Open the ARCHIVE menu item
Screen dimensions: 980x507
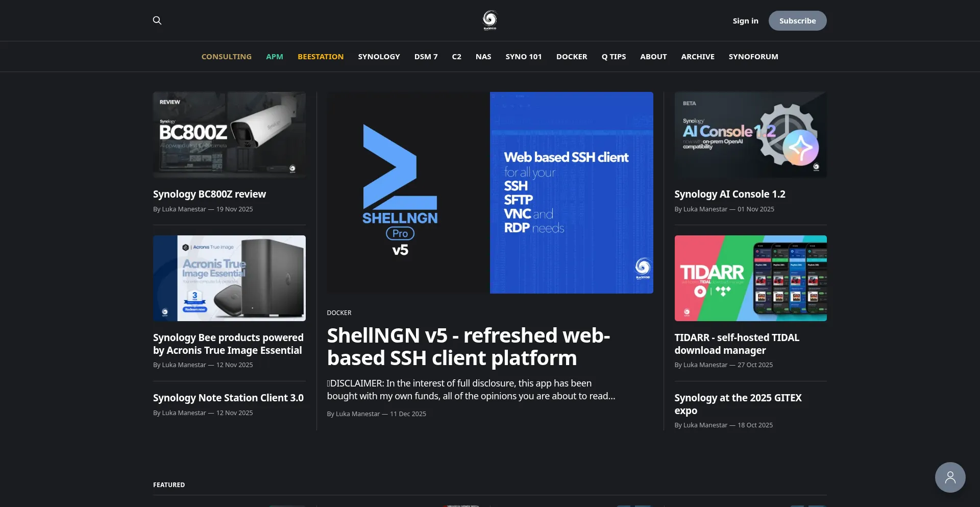[697, 57]
